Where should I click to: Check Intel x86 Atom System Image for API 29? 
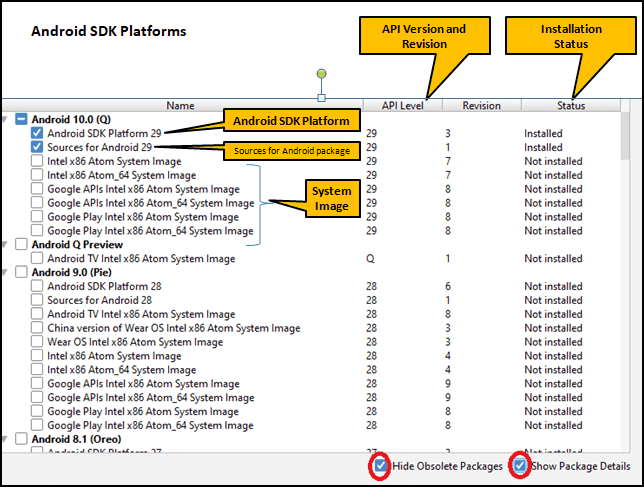[37, 161]
